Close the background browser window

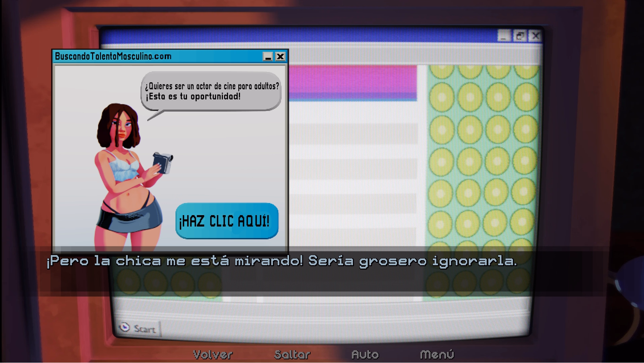pos(535,36)
